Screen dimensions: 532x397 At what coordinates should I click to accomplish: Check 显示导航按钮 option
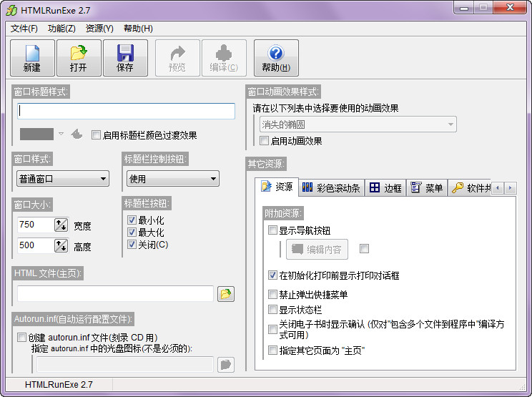272,230
